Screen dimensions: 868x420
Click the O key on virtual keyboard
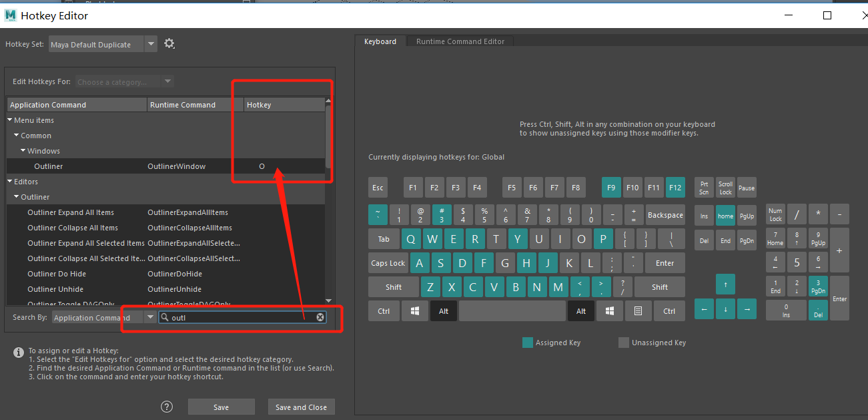(582, 239)
